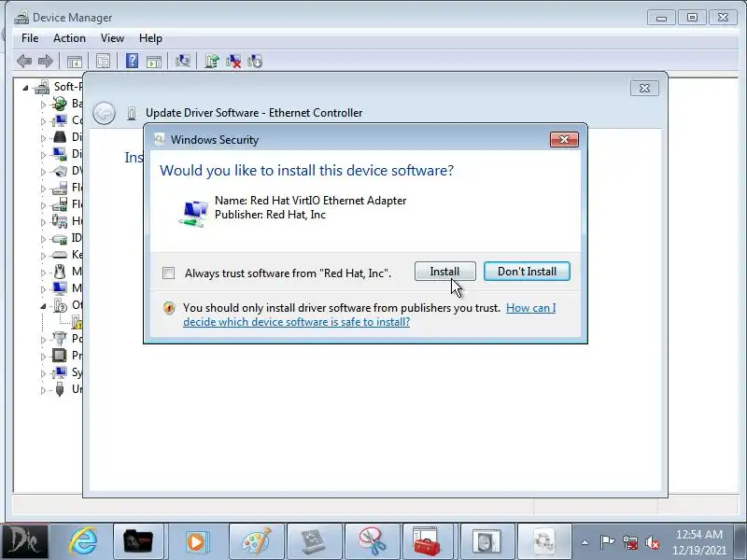Screen dimensions: 747x560
Task: Open the safe-to-install device software help link
Action: click(369, 315)
